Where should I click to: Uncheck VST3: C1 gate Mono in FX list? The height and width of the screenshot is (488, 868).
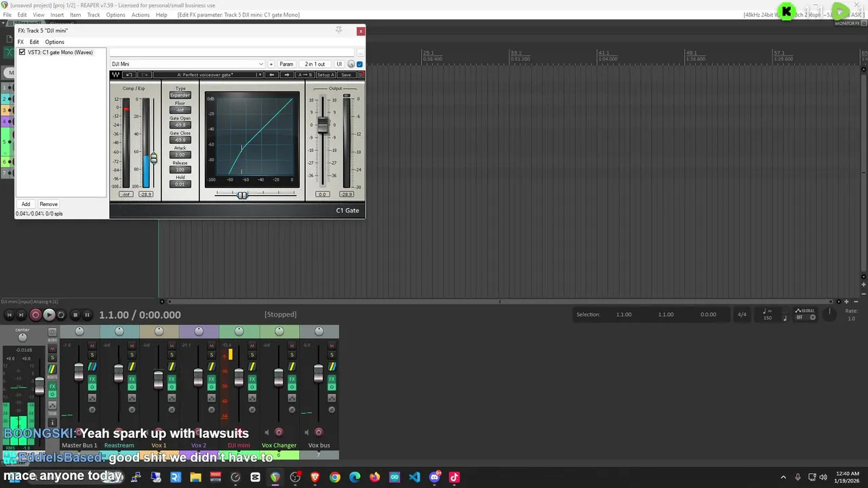click(x=22, y=52)
